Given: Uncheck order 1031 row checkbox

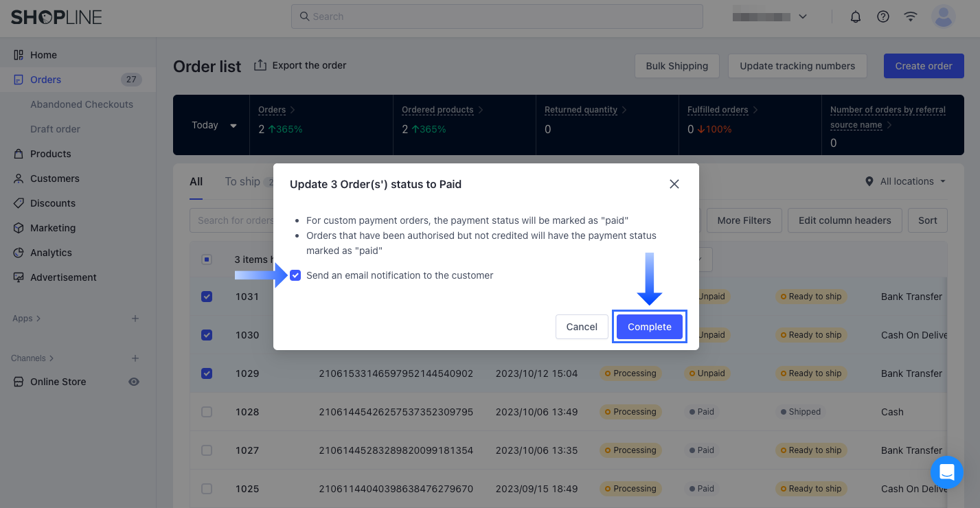Looking at the screenshot, I should pyautogui.click(x=207, y=297).
